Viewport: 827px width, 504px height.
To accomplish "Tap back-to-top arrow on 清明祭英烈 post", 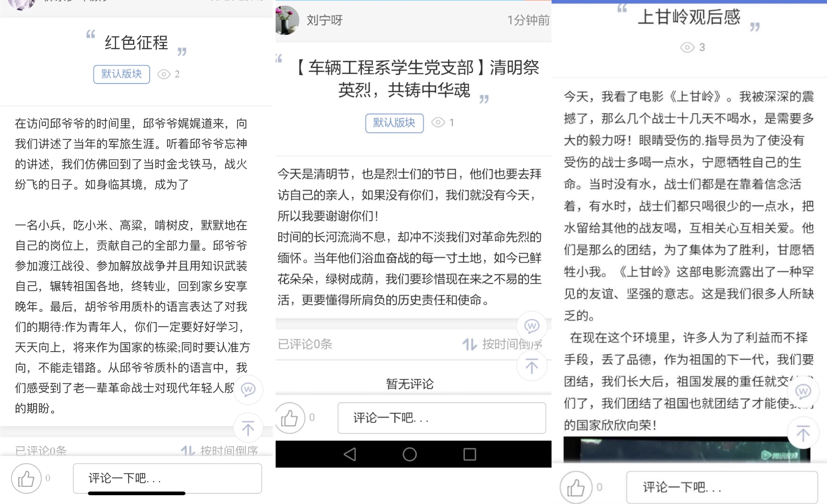I will [532, 365].
